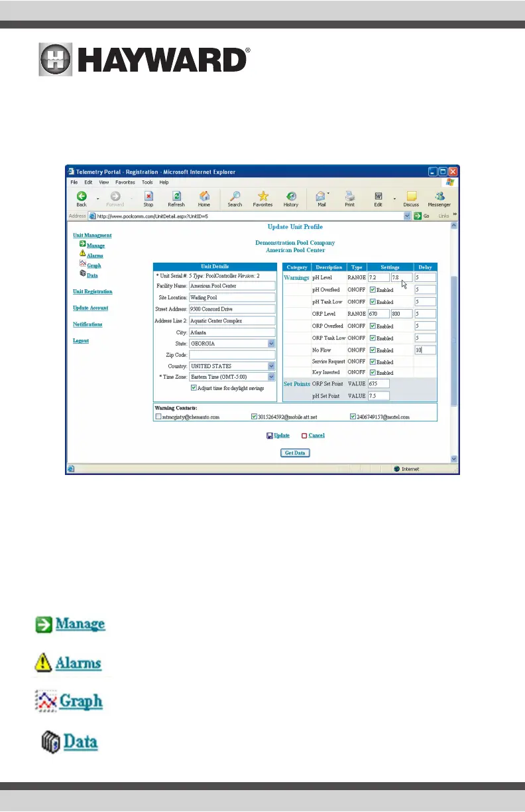Open the Tools menu

coord(147,182)
